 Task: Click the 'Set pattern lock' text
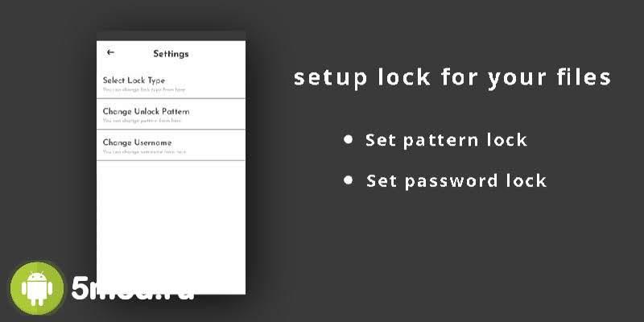click(446, 140)
